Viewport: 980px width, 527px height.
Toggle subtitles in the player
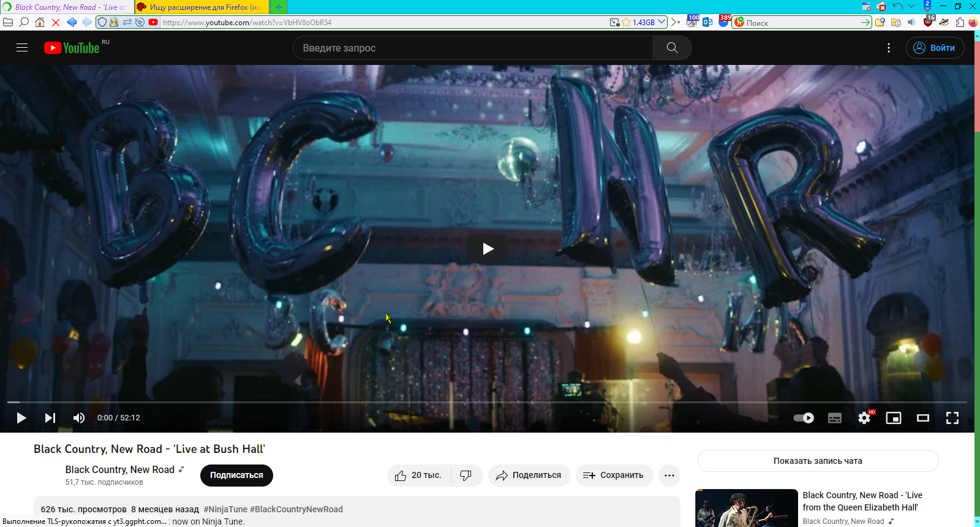point(835,418)
